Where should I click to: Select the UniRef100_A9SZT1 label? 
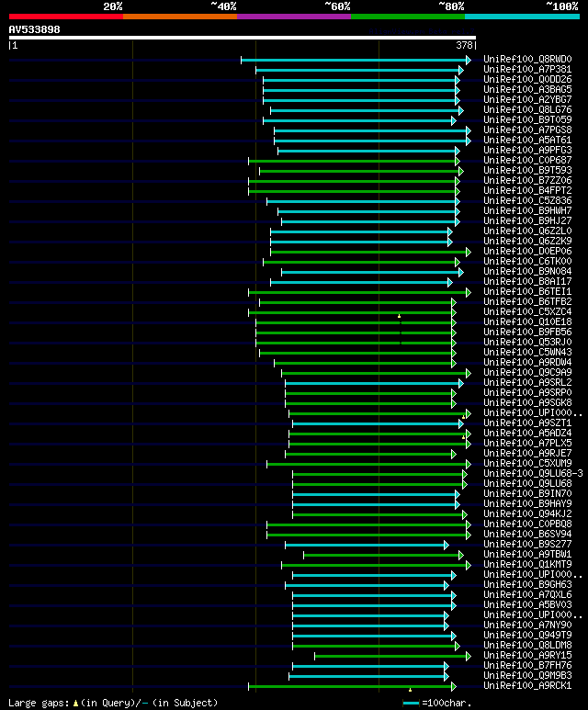tap(527, 423)
